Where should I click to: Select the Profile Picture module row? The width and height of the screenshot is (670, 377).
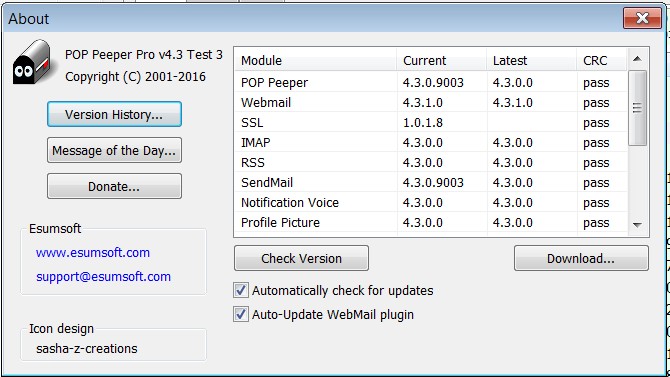click(x=431, y=223)
